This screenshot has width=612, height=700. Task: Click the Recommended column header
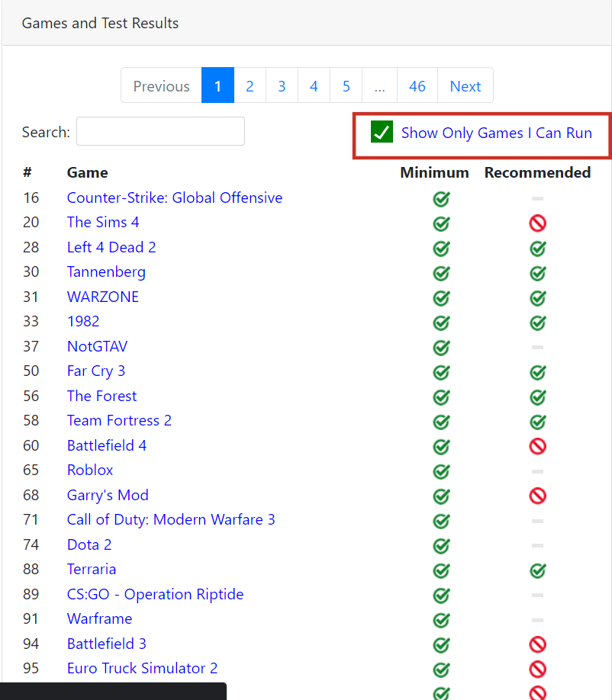[x=538, y=173]
